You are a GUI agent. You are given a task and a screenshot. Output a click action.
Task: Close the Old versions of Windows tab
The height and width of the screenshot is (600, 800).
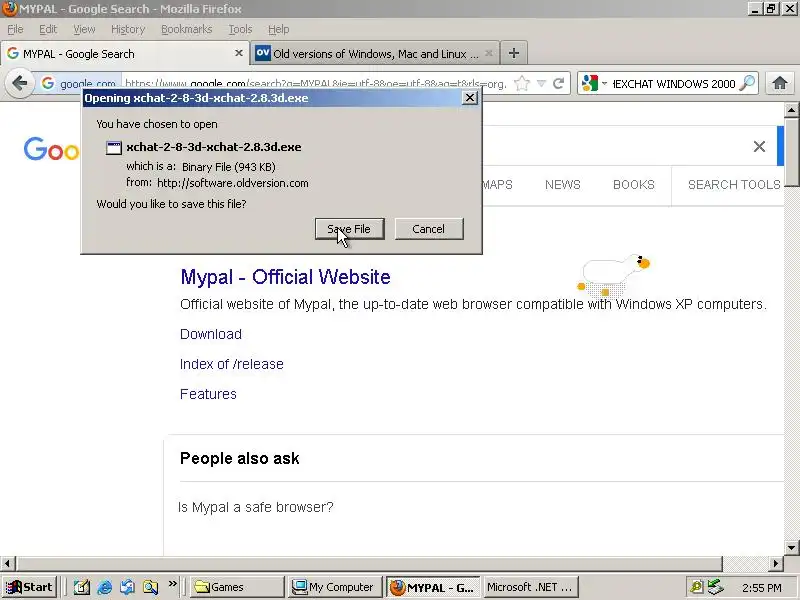(489, 53)
